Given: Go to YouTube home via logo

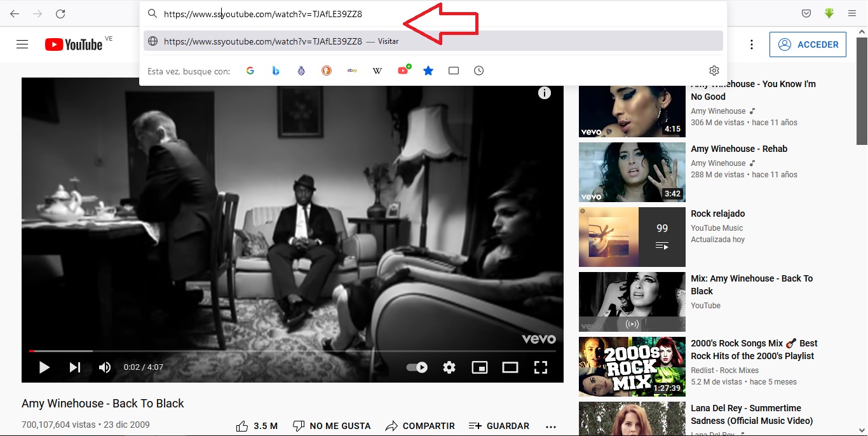Looking at the screenshot, I should click(74, 44).
